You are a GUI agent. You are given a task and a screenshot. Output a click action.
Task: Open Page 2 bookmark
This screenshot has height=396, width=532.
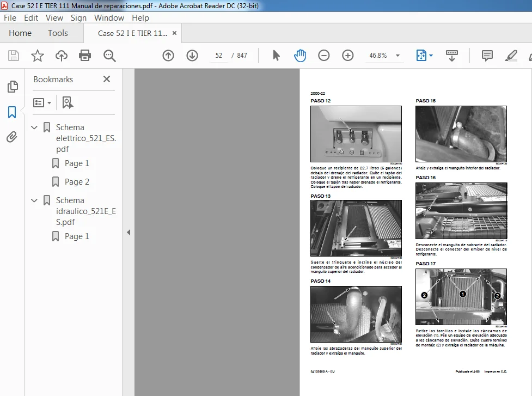(77, 182)
